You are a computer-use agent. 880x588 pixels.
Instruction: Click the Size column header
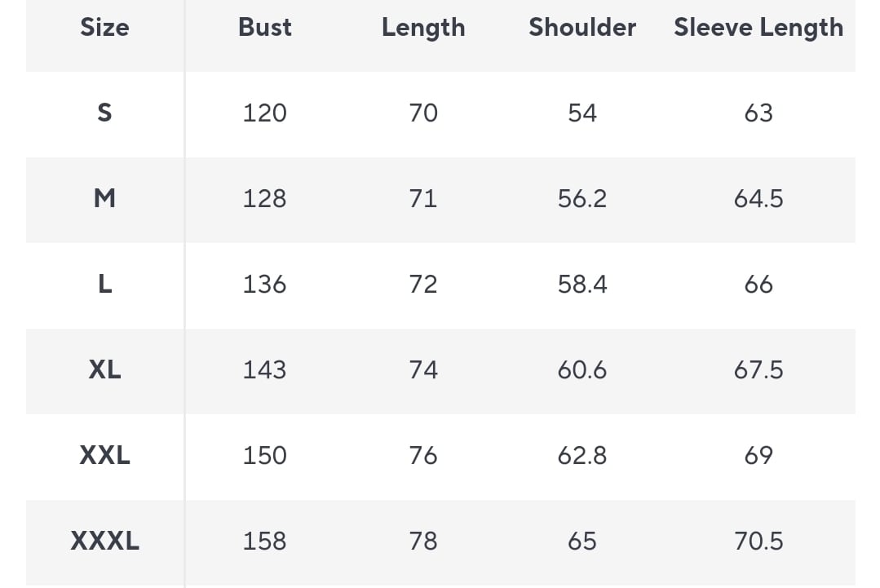104,28
